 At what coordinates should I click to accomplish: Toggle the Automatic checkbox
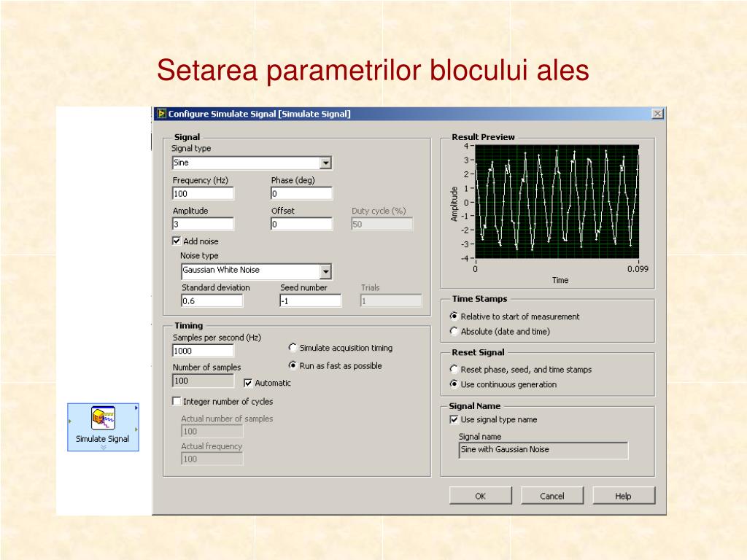click(x=248, y=383)
